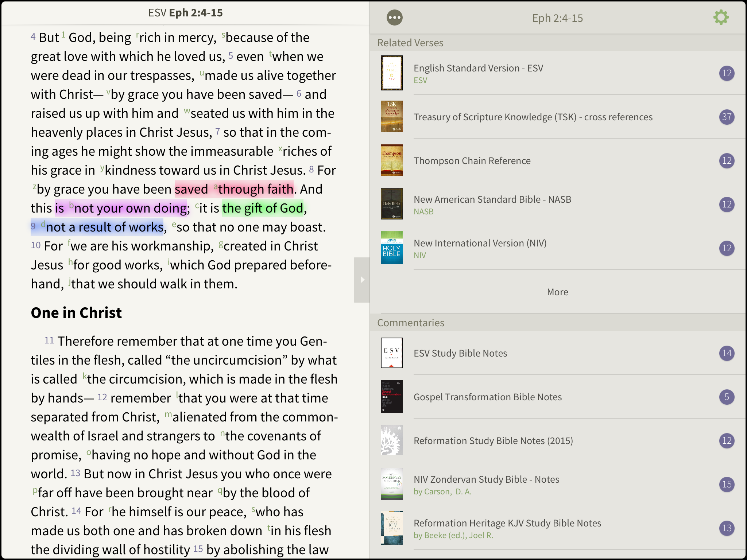The image size is (747, 560).
Task: Collapse the resource panel with the arrow handle
Action: (x=362, y=280)
